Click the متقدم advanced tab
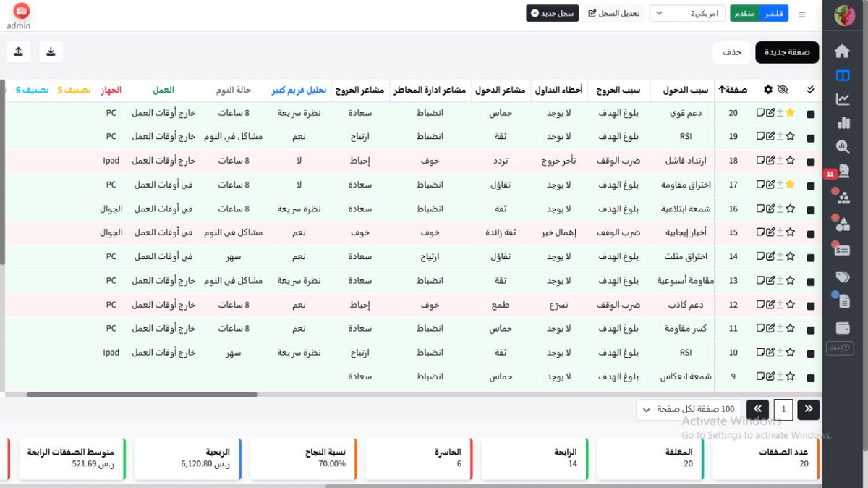The height and width of the screenshot is (488, 868). 745,14
